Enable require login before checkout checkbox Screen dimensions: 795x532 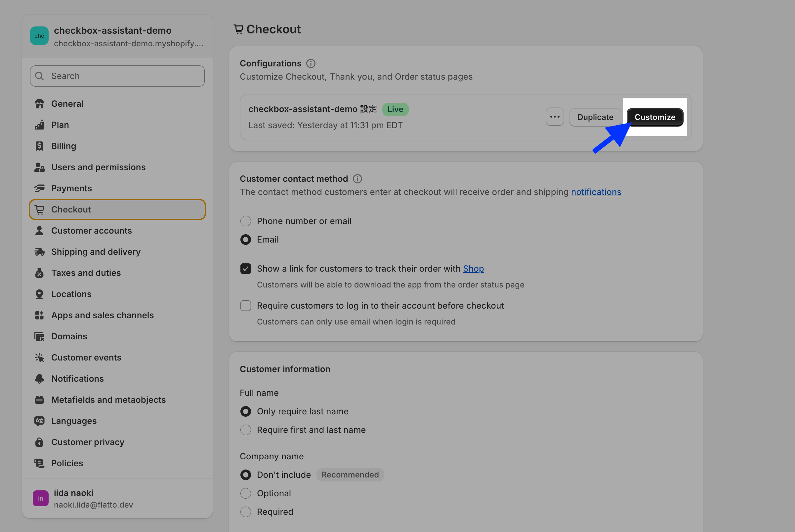click(x=245, y=306)
